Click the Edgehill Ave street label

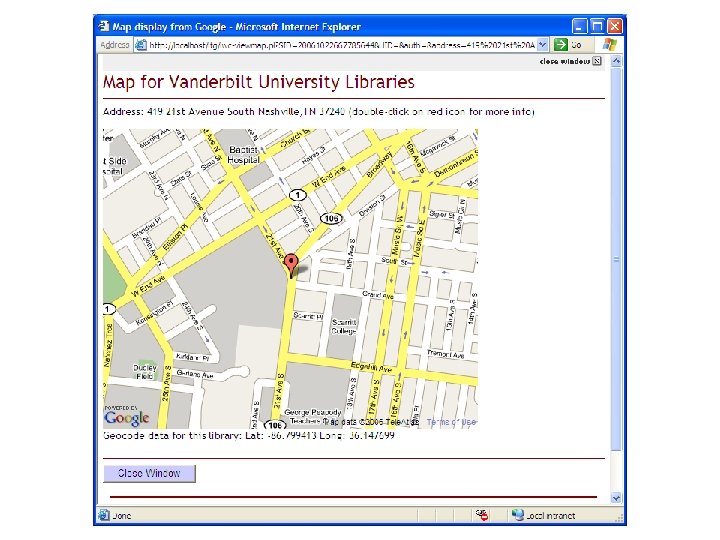pos(371,367)
